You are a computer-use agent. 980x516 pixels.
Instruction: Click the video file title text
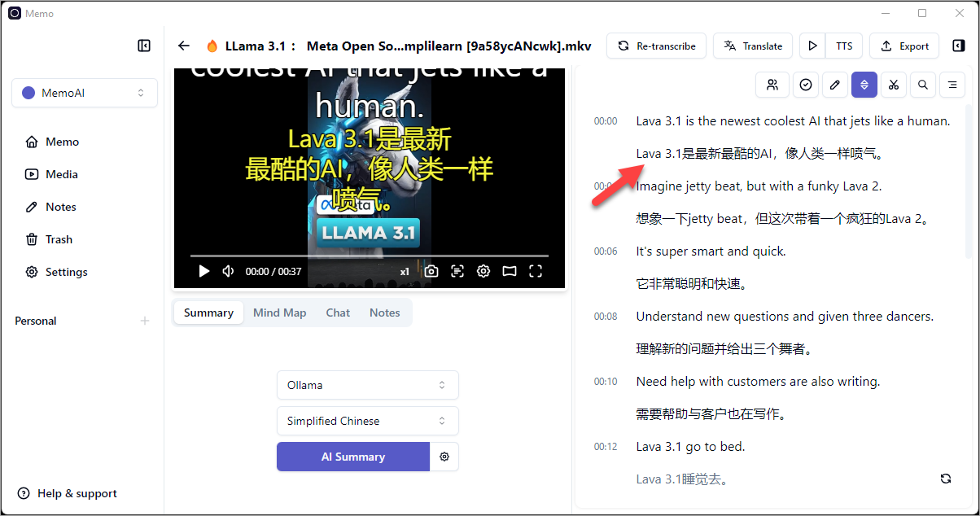click(409, 46)
